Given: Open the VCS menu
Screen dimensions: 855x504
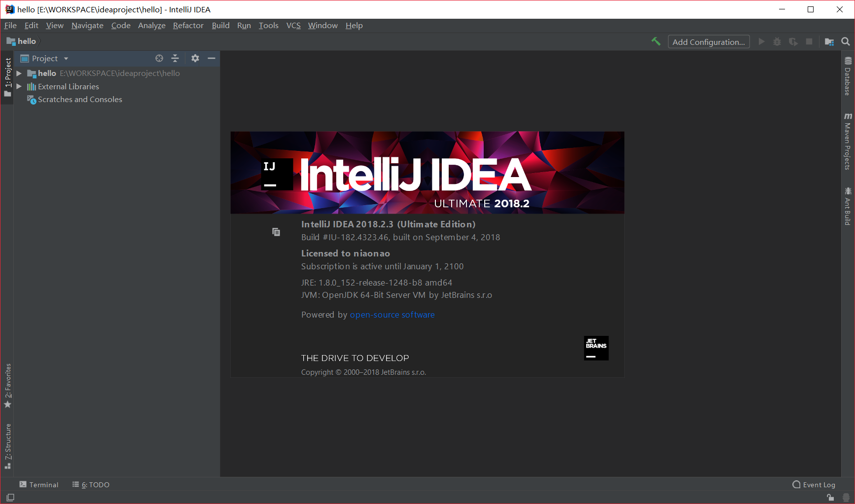Looking at the screenshot, I should [x=293, y=26].
